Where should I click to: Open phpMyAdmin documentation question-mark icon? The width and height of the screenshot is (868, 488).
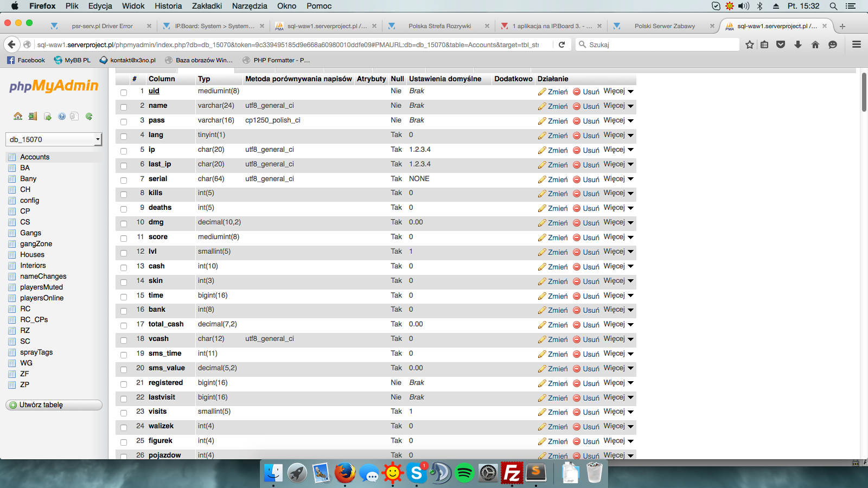tap(61, 116)
